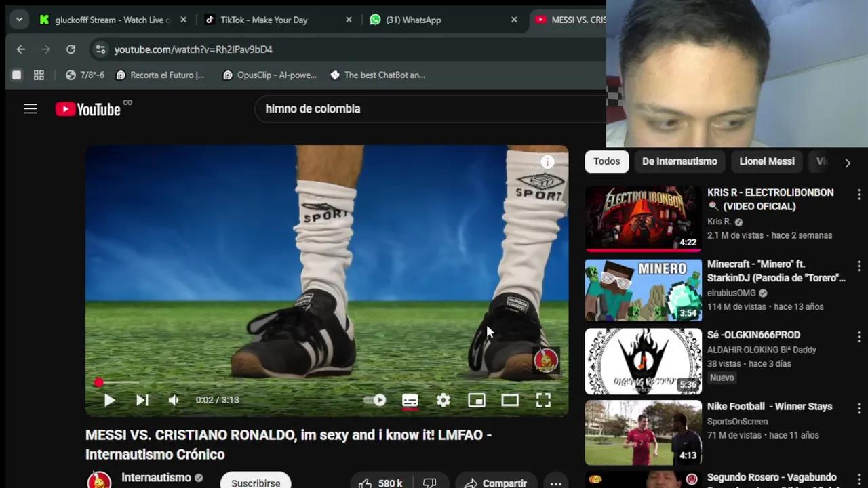Share the video with Compartir
Screen dimensions: 868x488
coord(496,483)
